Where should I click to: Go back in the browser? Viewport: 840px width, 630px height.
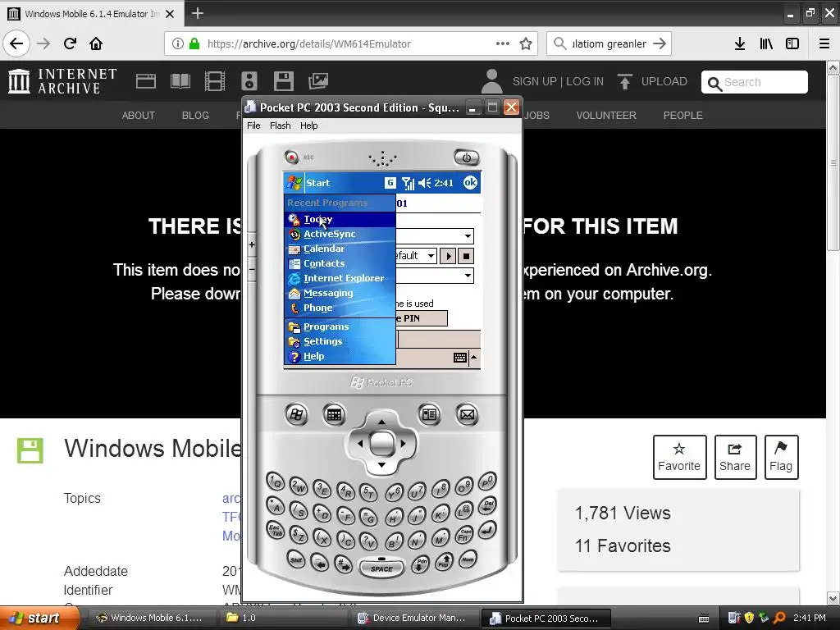16,43
